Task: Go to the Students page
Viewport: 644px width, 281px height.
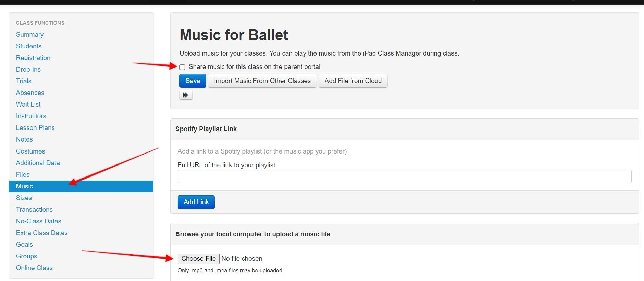Action: pyautogui.click(x=29, y=46)
